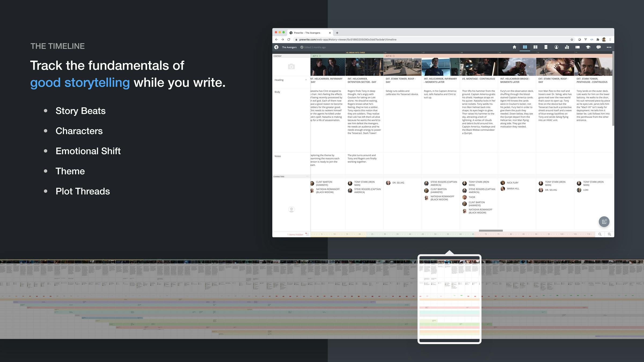Click the browser address bar URL

coord(348,39)
